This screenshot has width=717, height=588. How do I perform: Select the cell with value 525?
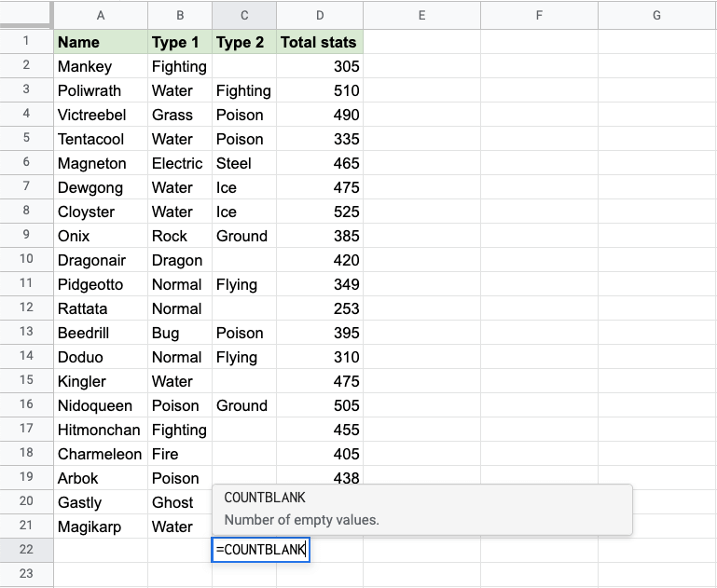pos(320,212)
